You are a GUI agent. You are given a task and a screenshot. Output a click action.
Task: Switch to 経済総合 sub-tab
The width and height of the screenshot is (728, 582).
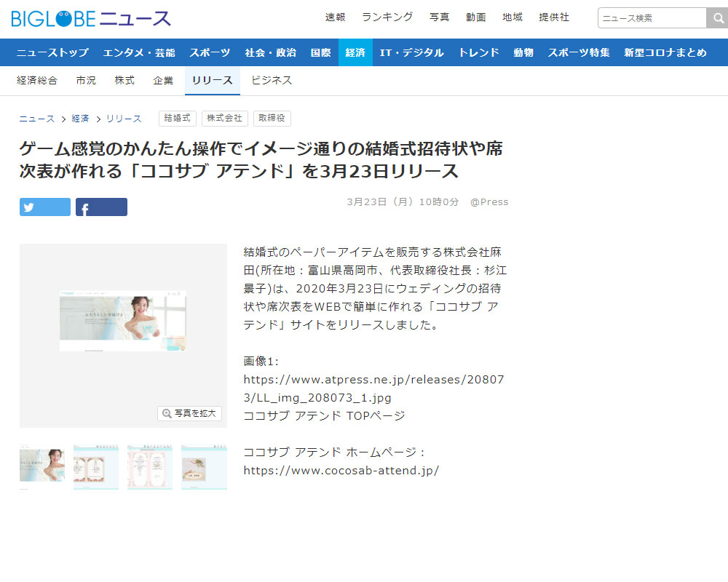point(37,80)
